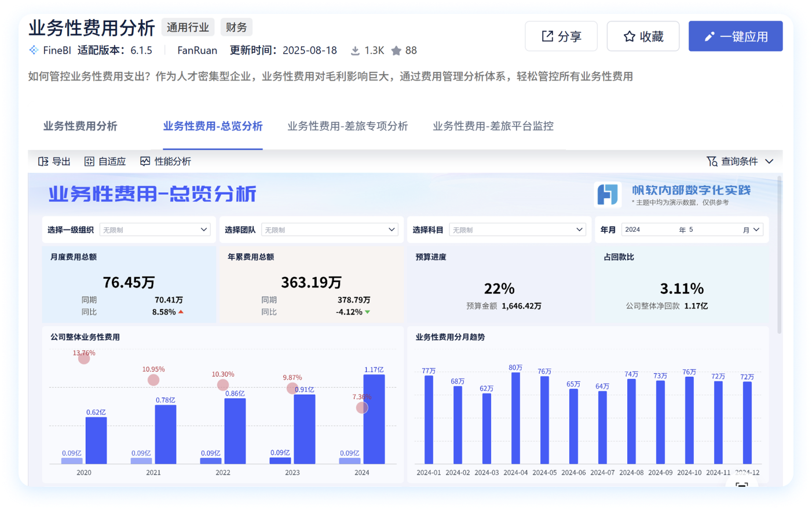Open the 年月 date picker dropdown

click(x=692, y=230)
